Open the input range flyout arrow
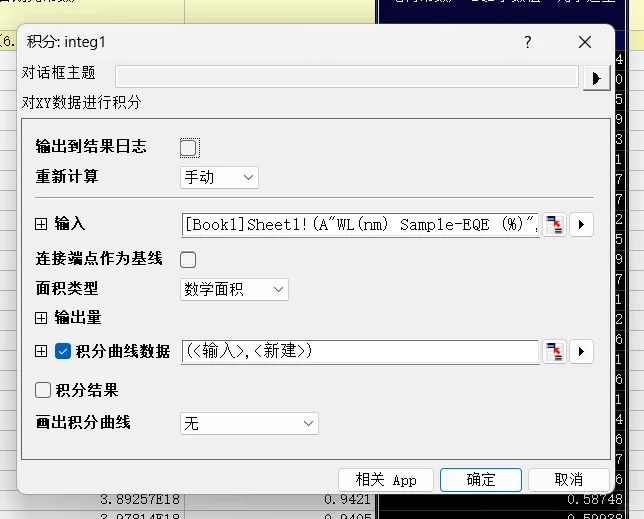644x519 pixels. 581,225
